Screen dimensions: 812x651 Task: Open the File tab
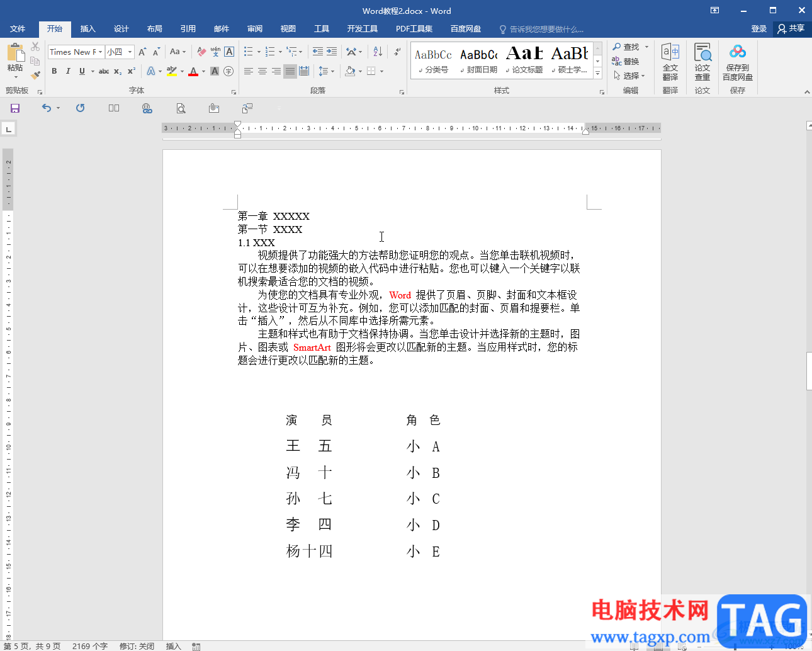(18, 29)
